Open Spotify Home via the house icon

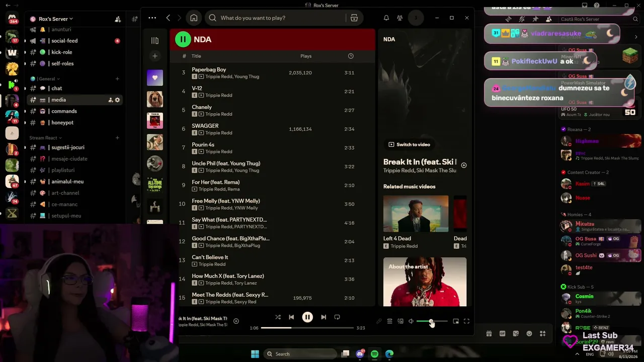(194, 18)
